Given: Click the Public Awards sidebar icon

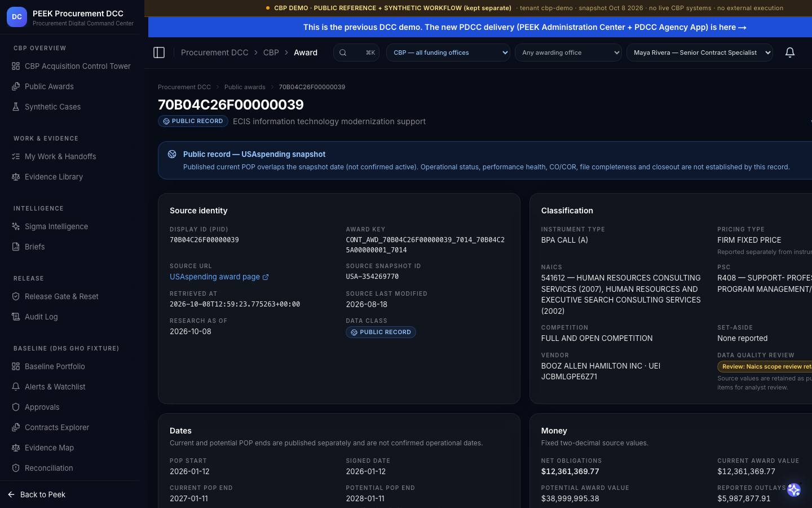Looking at the screenshot, I should point(16,86).
